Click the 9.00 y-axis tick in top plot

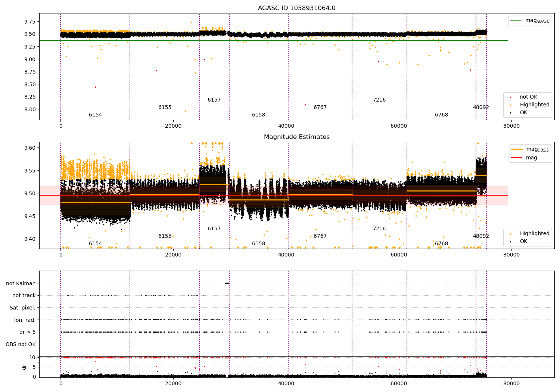29,59
